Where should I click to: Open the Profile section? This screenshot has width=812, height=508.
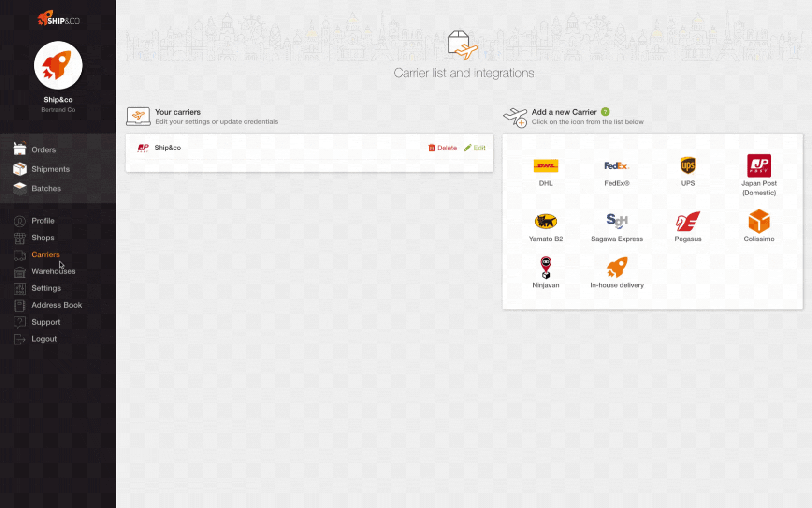pos(43,221)
